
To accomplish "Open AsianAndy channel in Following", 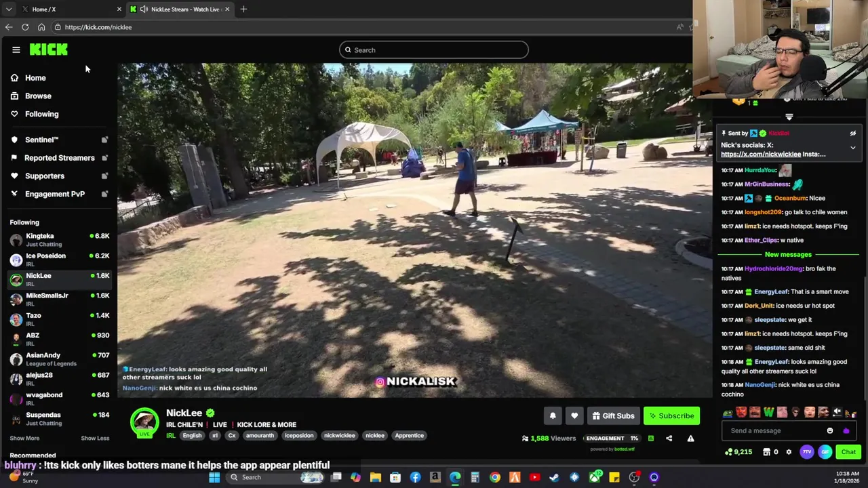I will (x=60, y=359).
